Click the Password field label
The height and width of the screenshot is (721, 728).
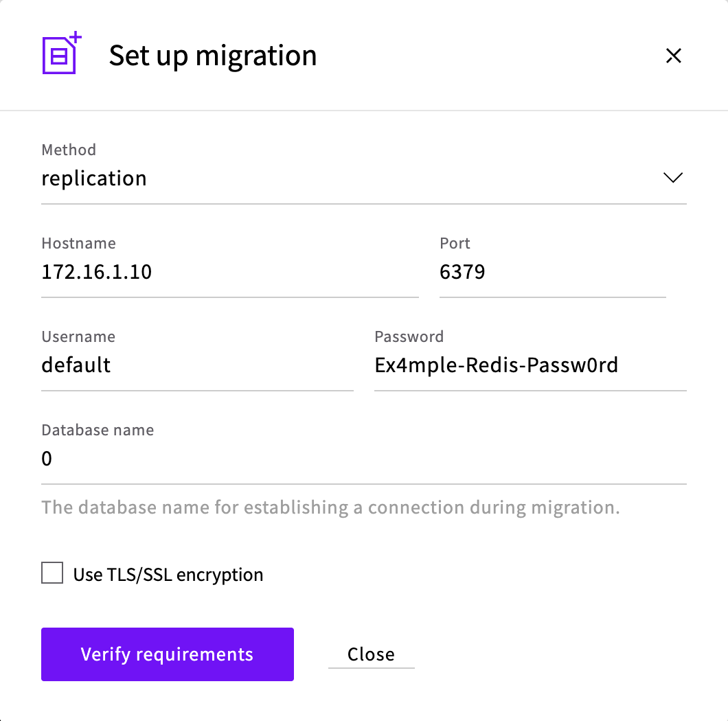[409, 336]
